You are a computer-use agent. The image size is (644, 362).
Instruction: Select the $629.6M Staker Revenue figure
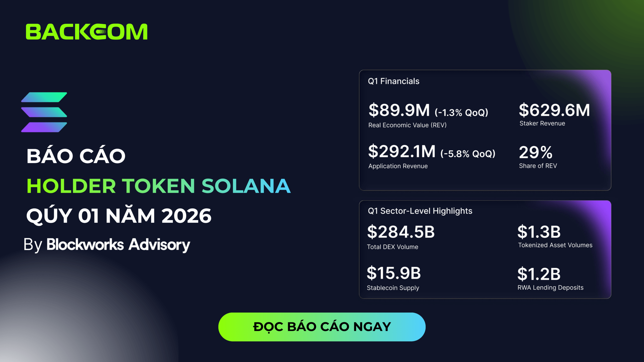tap(554, 110)
